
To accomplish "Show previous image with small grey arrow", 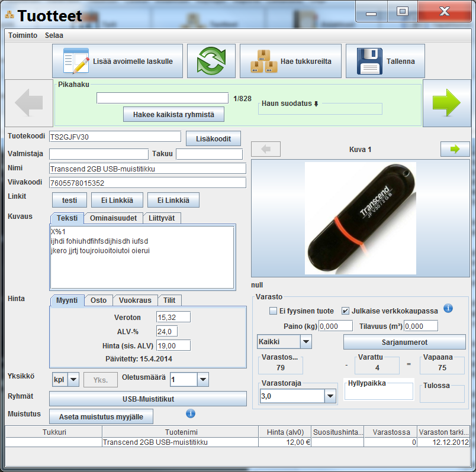I will [x=266, y=149].
